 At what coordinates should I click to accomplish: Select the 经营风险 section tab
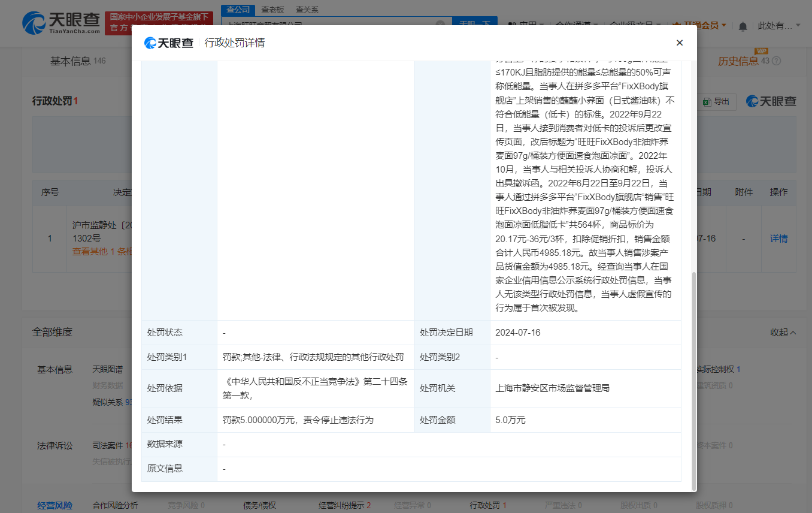(54, 505)
